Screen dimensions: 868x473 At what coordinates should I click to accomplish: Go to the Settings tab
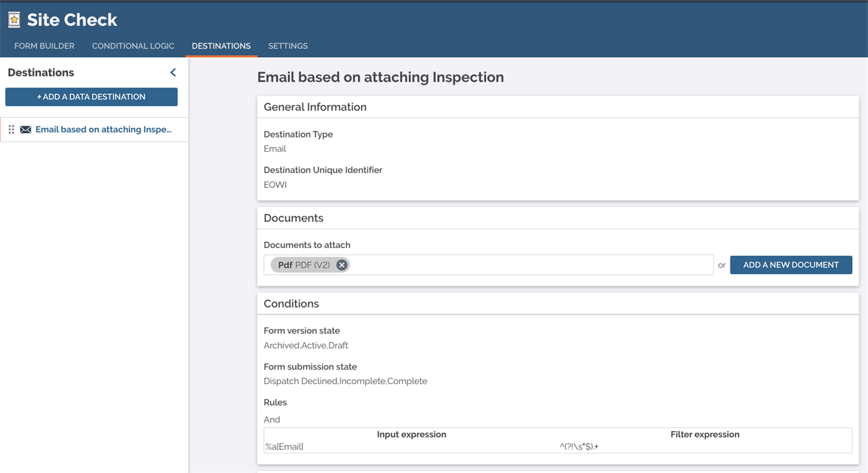tap(288, 46)
